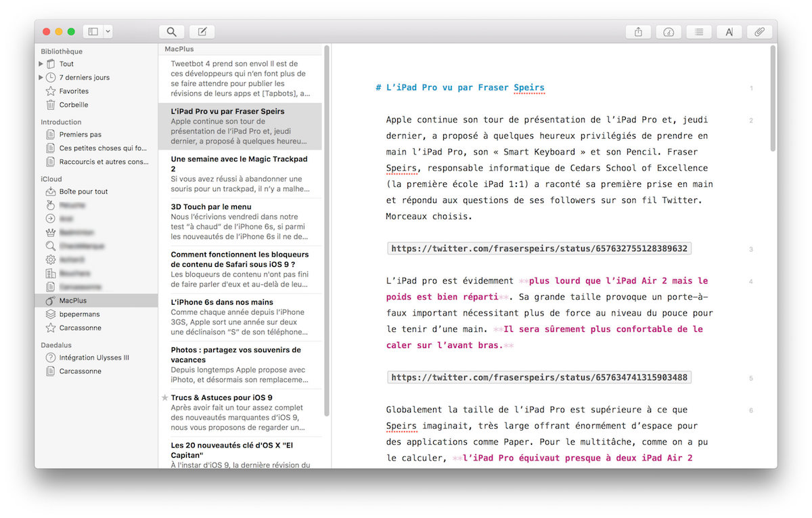
Task: Show attachments with the paperclip button
Action: 759,32
